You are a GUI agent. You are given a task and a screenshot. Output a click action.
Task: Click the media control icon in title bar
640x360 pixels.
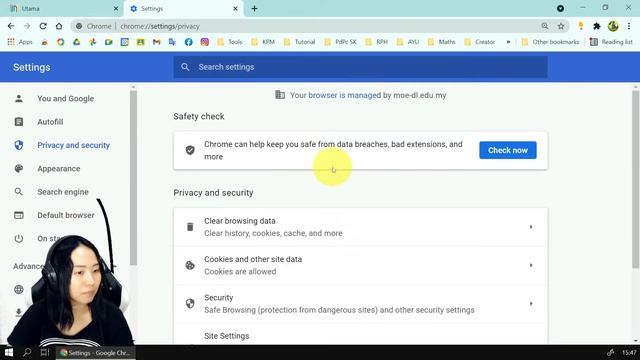coord(560,8)
